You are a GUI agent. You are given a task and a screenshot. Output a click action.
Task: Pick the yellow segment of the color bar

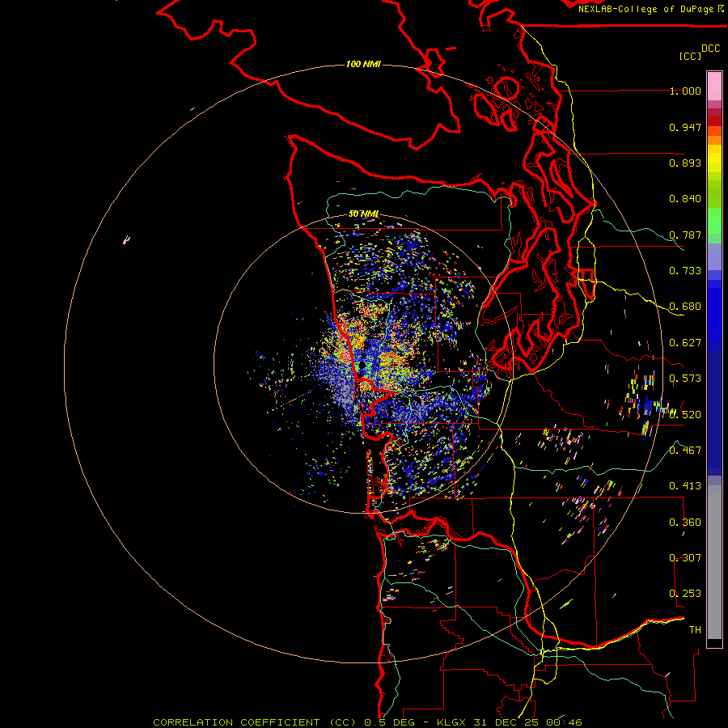click(x=714, y=159)
